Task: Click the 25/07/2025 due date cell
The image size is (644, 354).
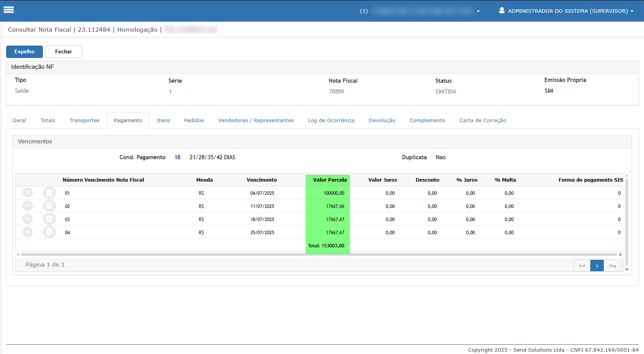Action: point(262,232)
